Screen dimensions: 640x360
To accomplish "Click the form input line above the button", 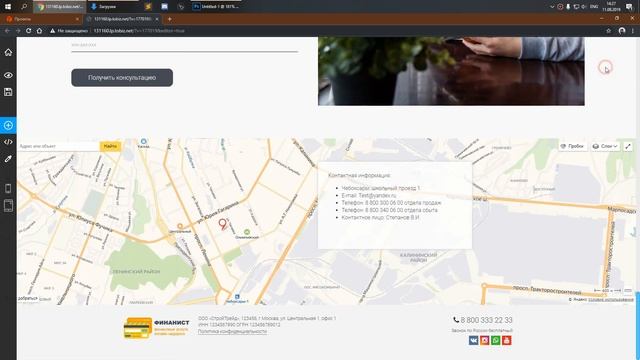I will tap(184, 46).
